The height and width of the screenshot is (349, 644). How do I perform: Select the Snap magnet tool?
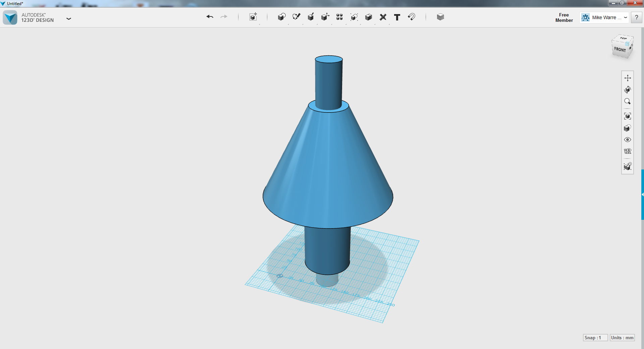[x=412, y=17]
